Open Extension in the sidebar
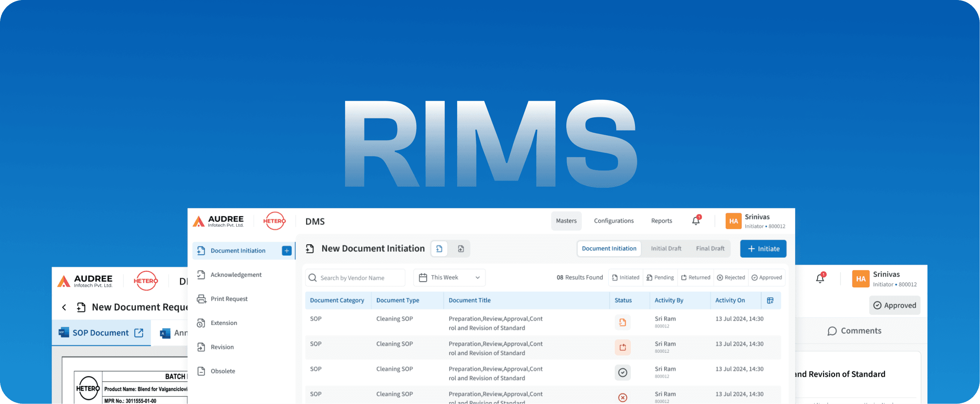 pyautogui.click(x=224, y=323)
